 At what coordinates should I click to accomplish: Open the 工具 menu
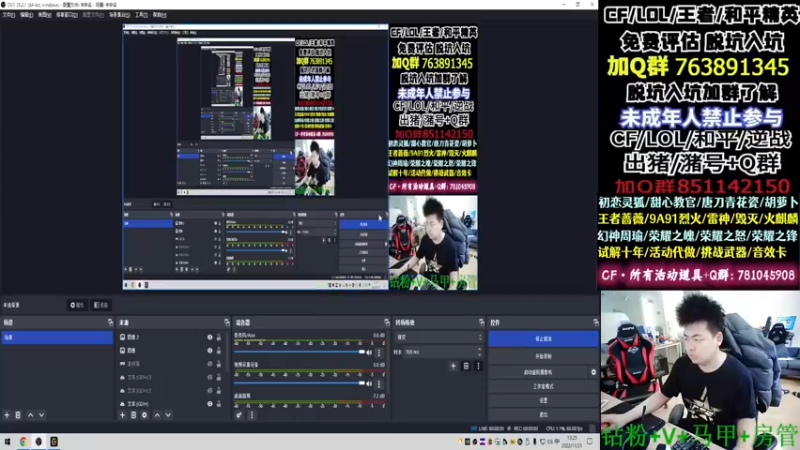(x=141, y=15)
